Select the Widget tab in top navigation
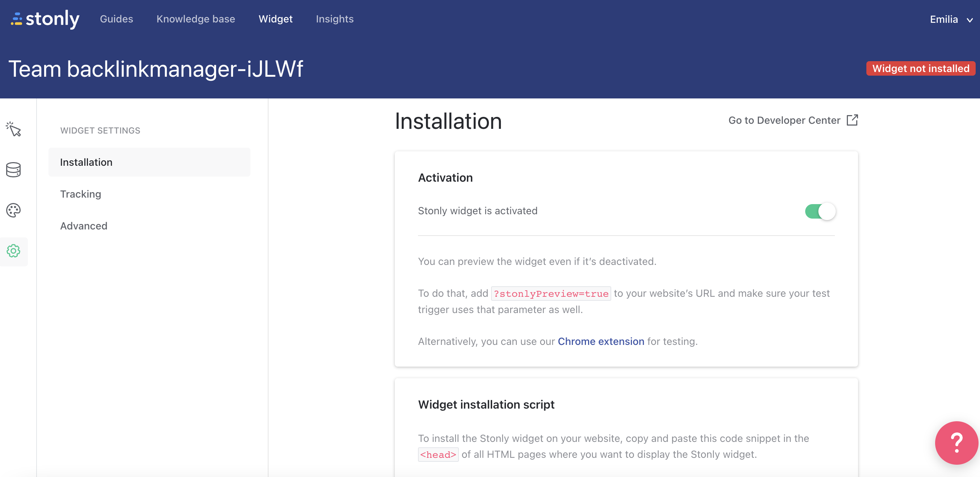 (276, 19)
